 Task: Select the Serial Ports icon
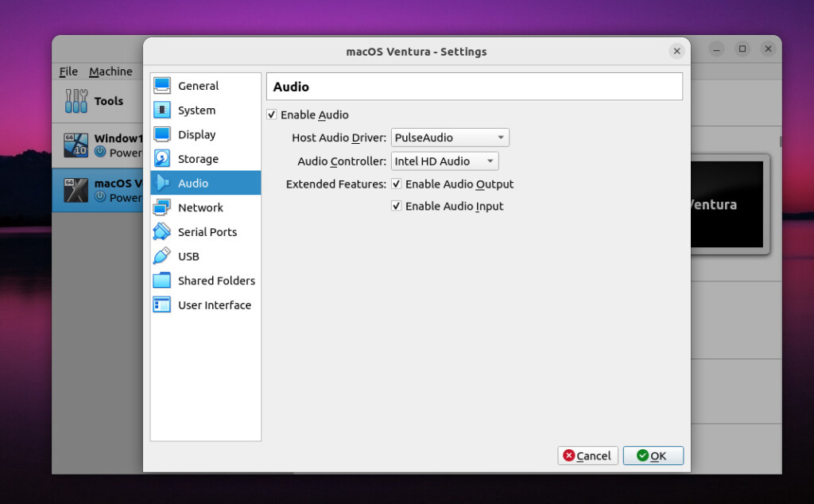pyautogui.click(x=162, y=232)
